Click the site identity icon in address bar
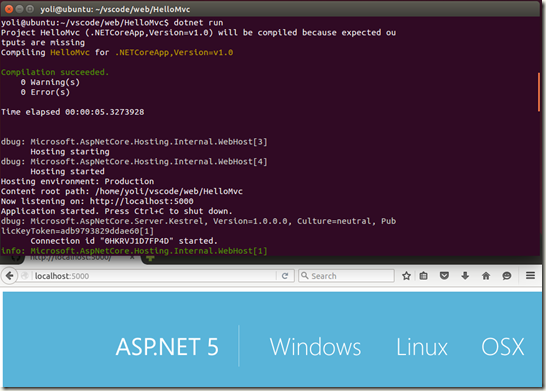 pyautogui.click(x=25, y=276)
